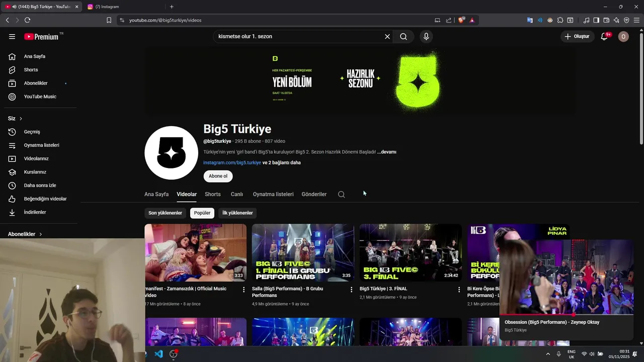
Task: Open the YouTube hamburger guide menu
Action: pyautogui.click(x=12, y=36)
